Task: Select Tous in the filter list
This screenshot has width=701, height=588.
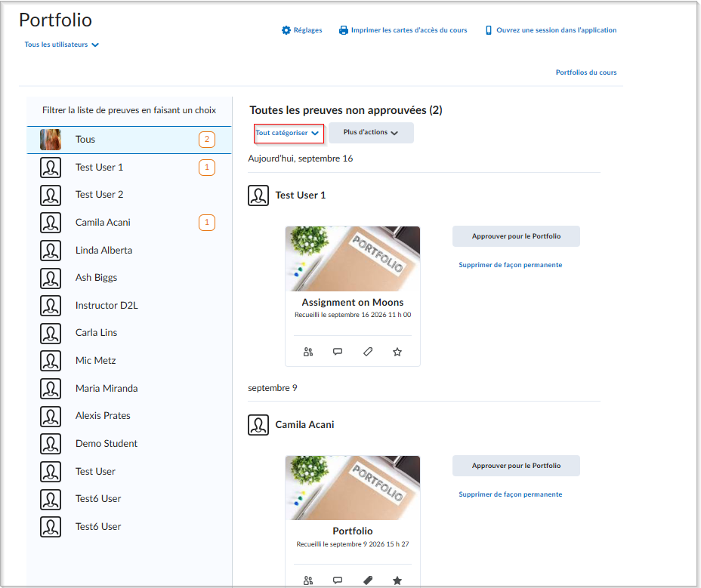Action: [128, 140]
